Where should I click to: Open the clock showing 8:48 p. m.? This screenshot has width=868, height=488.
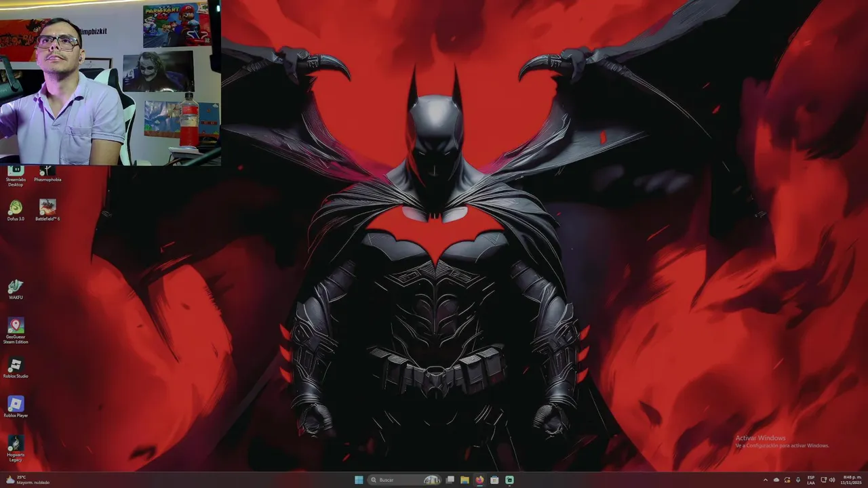pyautogui.click(x=852, y=480)
